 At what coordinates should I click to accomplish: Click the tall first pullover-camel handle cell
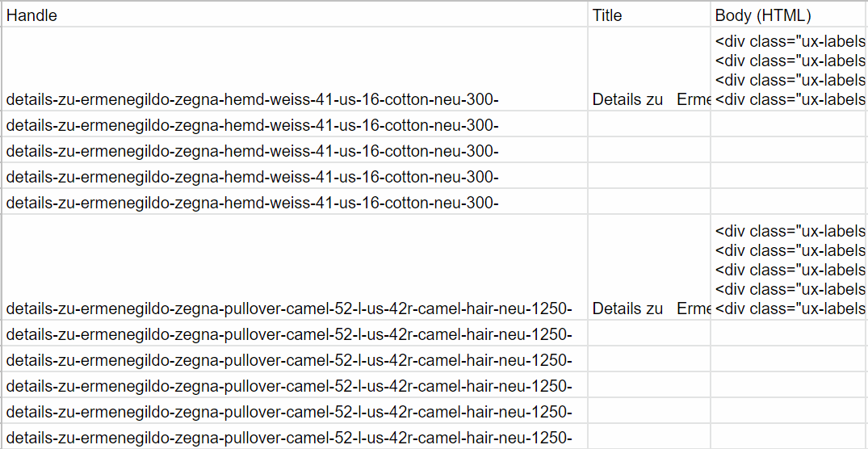[295, 267]
